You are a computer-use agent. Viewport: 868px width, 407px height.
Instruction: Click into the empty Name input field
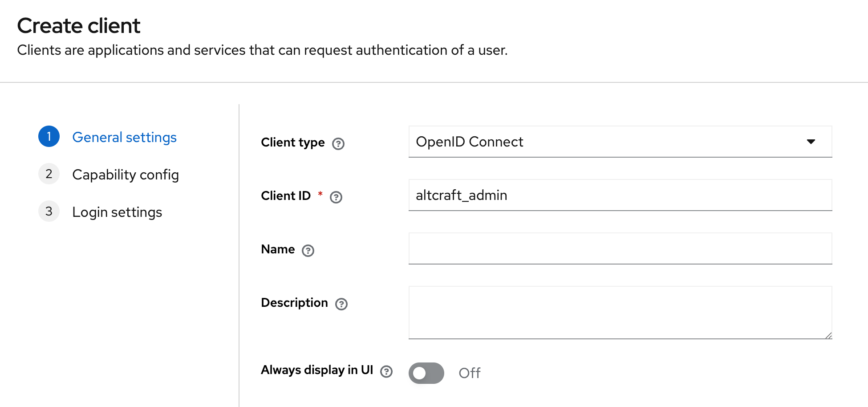(x=620, y=248)
